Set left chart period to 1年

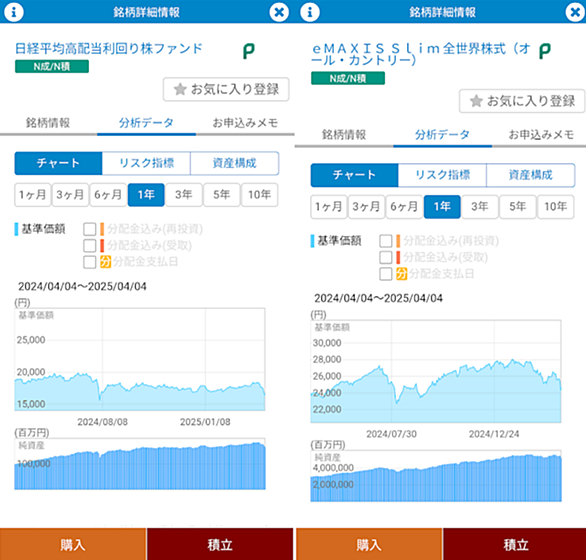pyautogui.click(x=146, y=195)
